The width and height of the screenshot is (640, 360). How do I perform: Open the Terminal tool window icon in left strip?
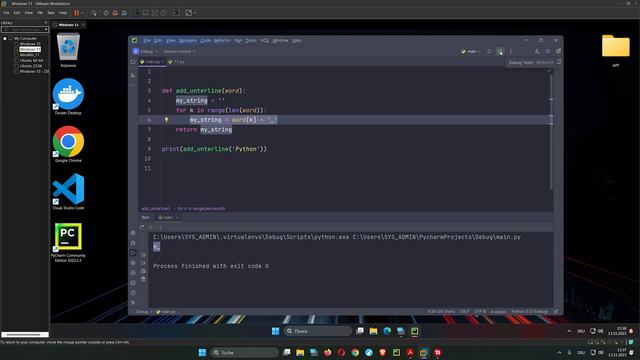click(133, 282)
